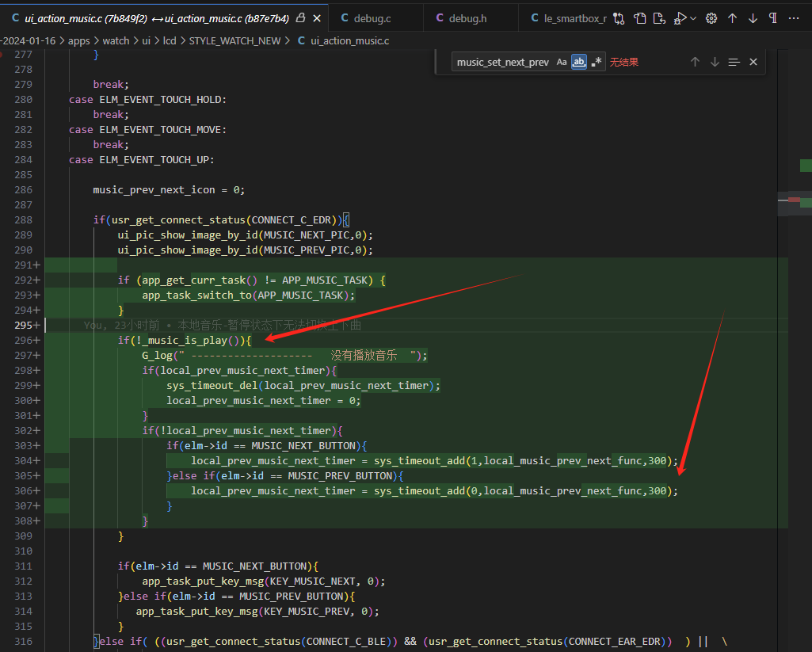Viewport: 812px width, 652px height.
Task: Open the compare changes icon in editor toolbar
Action: (619, 19)
